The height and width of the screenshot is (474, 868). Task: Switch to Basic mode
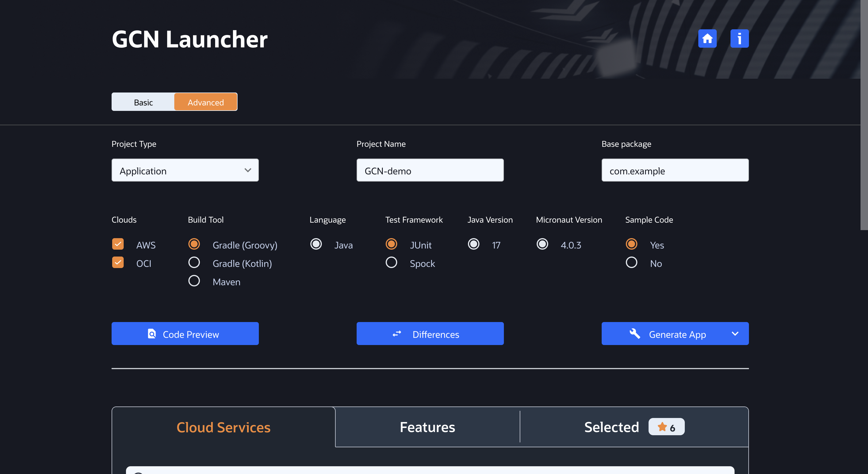pyautogui.click(x=143, y=102)
